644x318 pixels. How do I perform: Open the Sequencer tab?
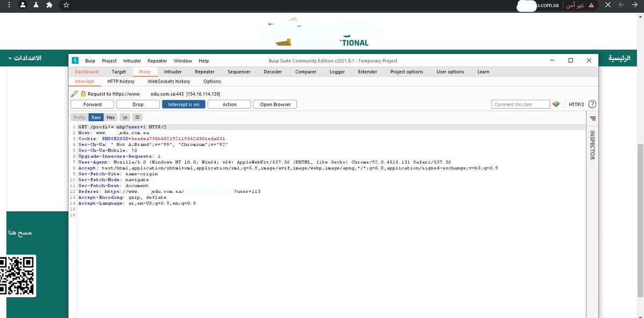coord(239,72)
